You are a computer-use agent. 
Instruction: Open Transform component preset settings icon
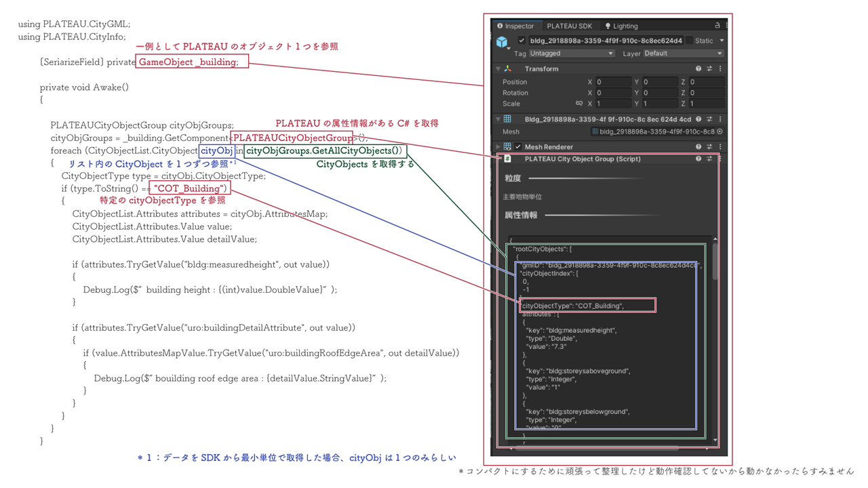click(x=709, y=68)
